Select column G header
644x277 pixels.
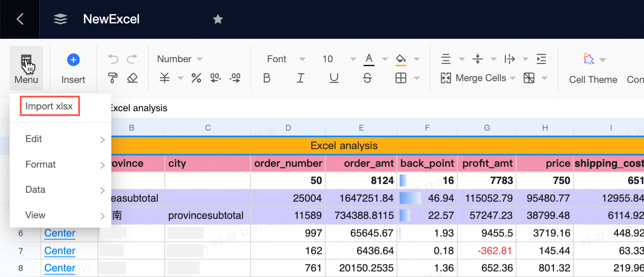(x=487, y=128)
